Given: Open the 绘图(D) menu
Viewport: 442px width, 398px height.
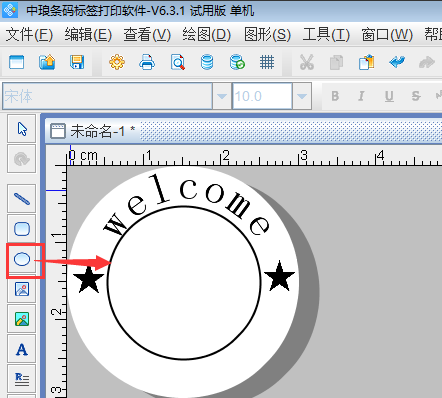Looking at the screenshot, I should (x=207, y=35).
